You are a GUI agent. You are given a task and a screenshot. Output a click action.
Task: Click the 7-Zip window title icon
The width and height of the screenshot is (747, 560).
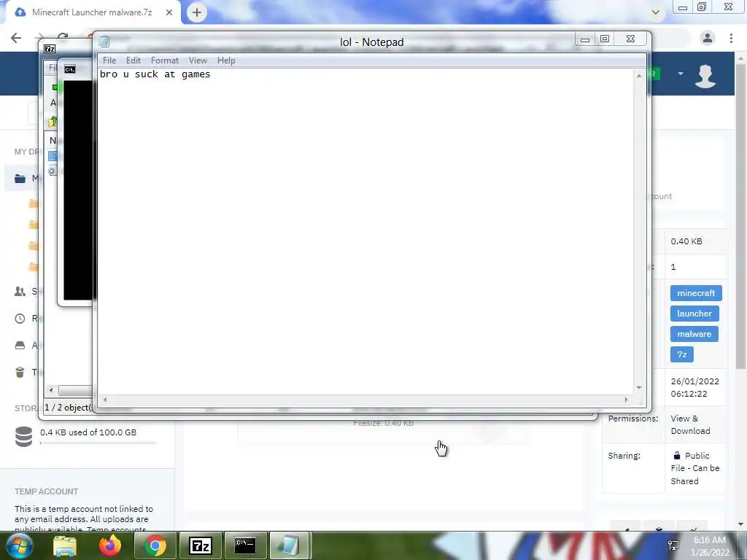coord(50,49)
